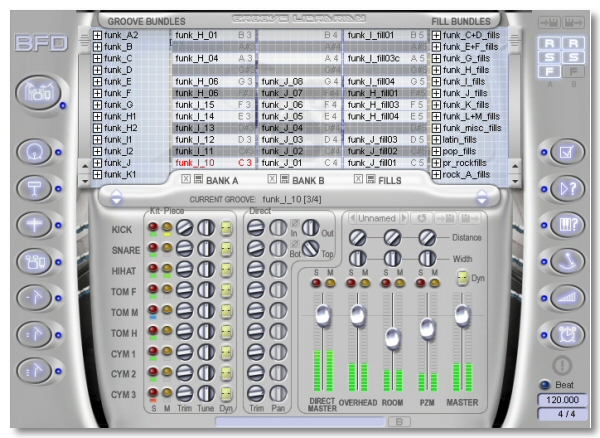Expand the funk_C+D_fills bundle
Viewport: 600px width, 438px height.
pyautogui.click(x=436, y=35)
